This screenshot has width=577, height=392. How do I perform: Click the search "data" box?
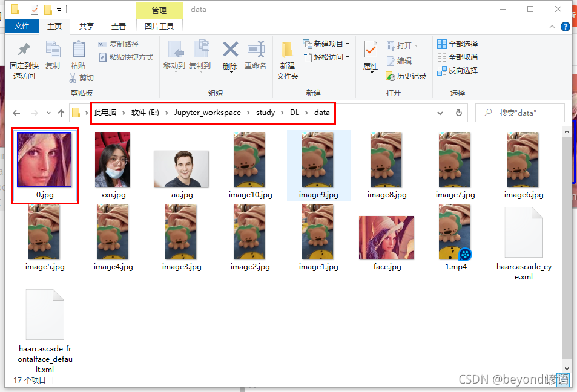coord(520,113)
